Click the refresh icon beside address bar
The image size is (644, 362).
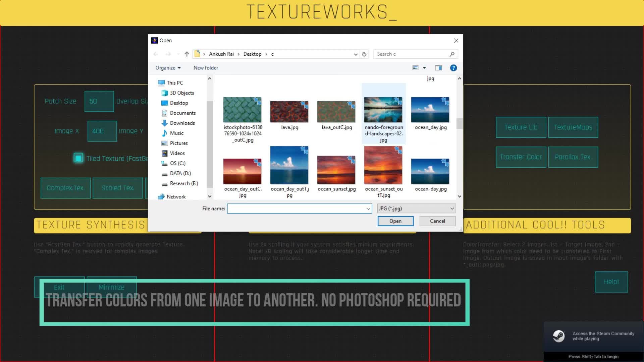coord(364,54)
